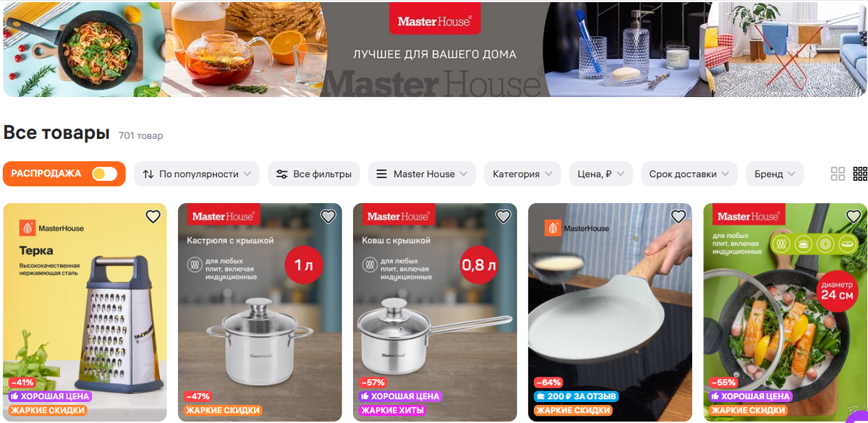Open the По популярности sort dropdown
Image resolution: width=868 pixels, height=423 pixels.
point(197,174)
